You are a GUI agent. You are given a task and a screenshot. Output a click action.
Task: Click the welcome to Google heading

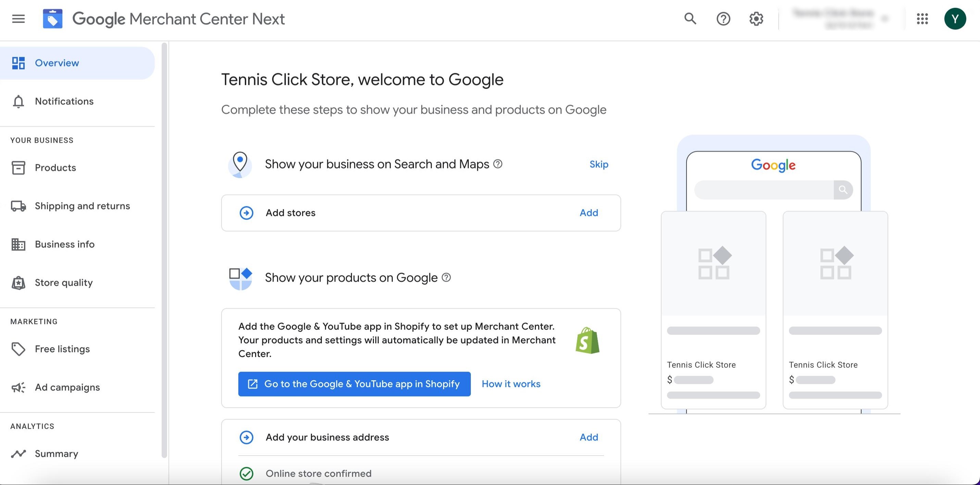(x=362, y=79)
